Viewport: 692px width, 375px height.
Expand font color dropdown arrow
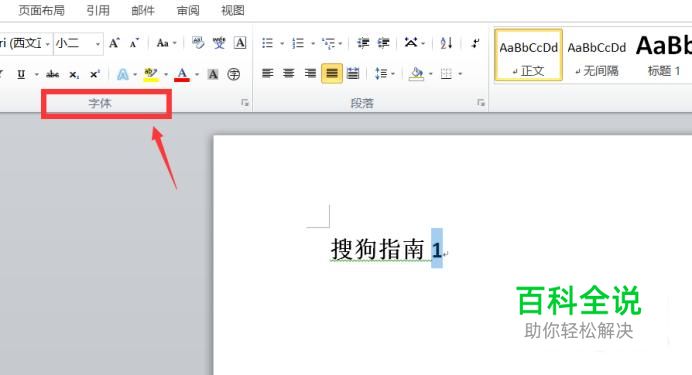(x=197, y=74)
